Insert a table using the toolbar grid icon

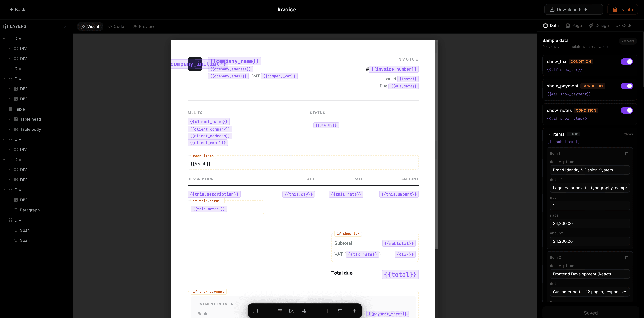[303, 311]
